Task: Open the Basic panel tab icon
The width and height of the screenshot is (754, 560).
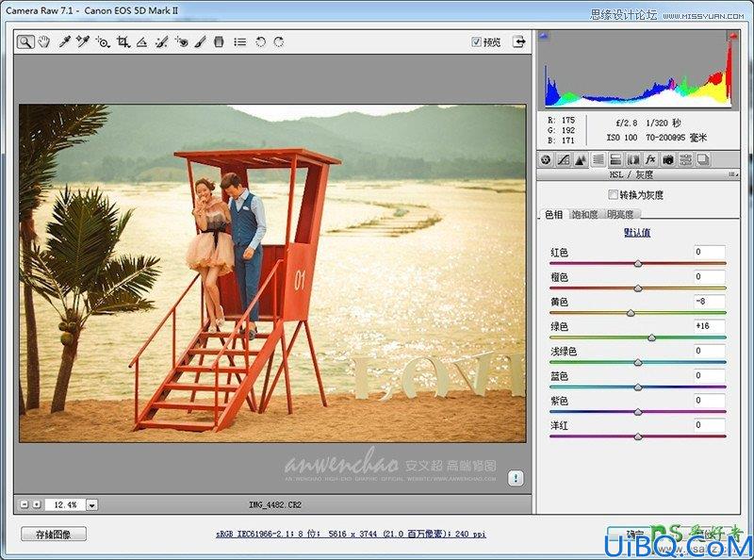Action: tap(546, 159)
